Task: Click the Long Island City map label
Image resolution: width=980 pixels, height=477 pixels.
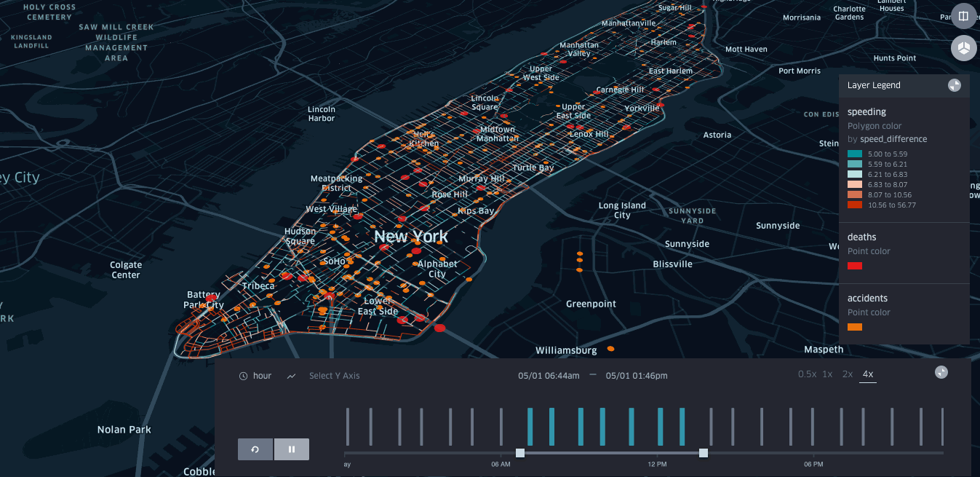Action: point(622,210)
